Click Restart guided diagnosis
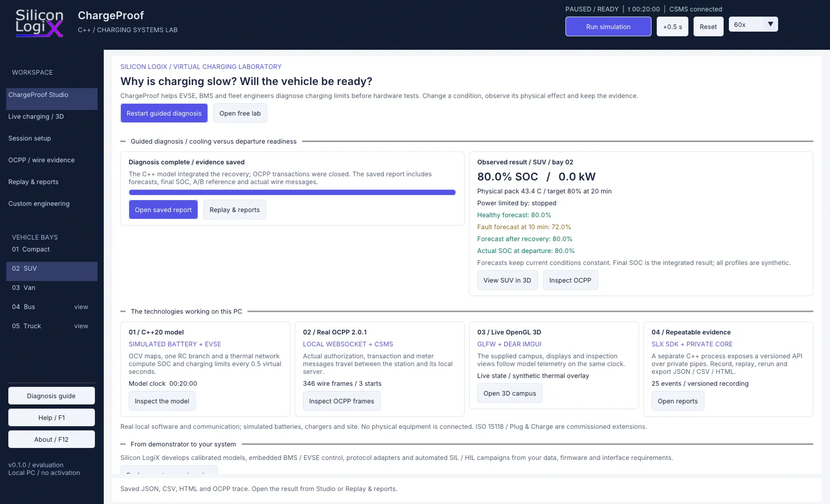This screenshot has width=830, height=504. click(x=164, y=113)
